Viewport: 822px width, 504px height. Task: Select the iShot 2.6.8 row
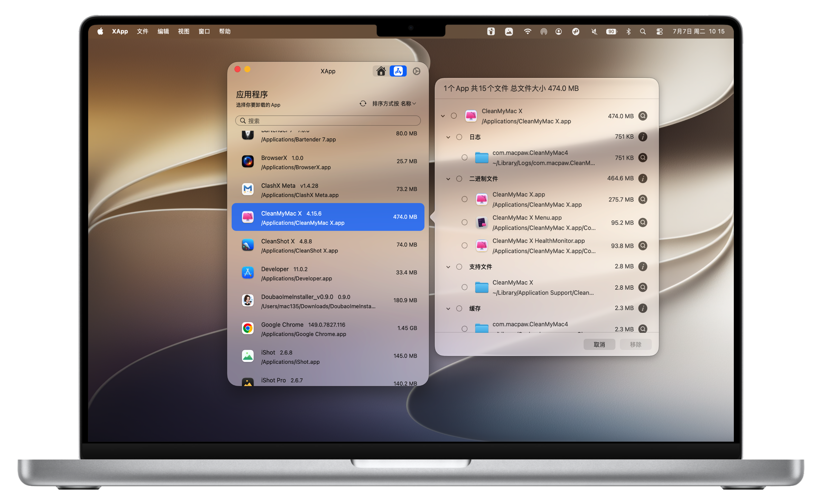coord(328,356)
